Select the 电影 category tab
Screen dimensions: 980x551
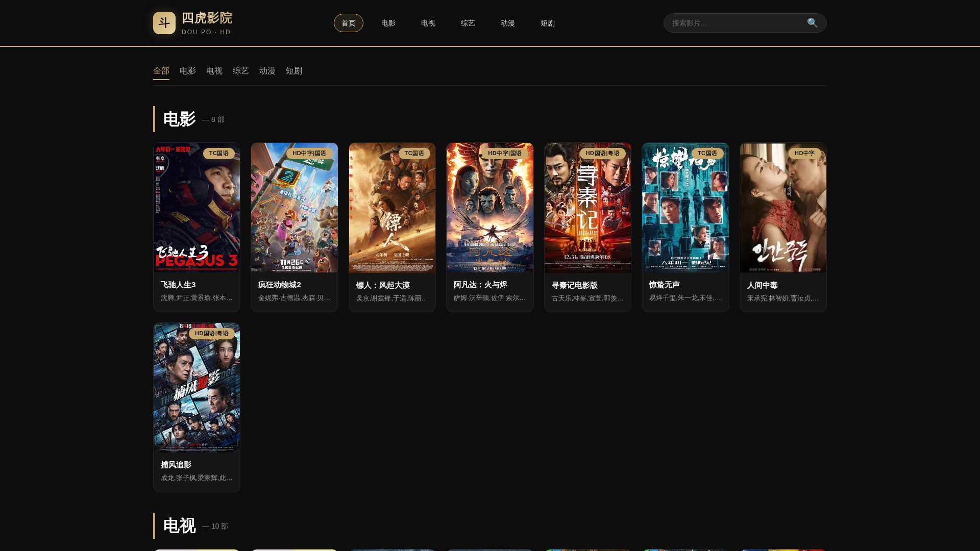[188, 71]
